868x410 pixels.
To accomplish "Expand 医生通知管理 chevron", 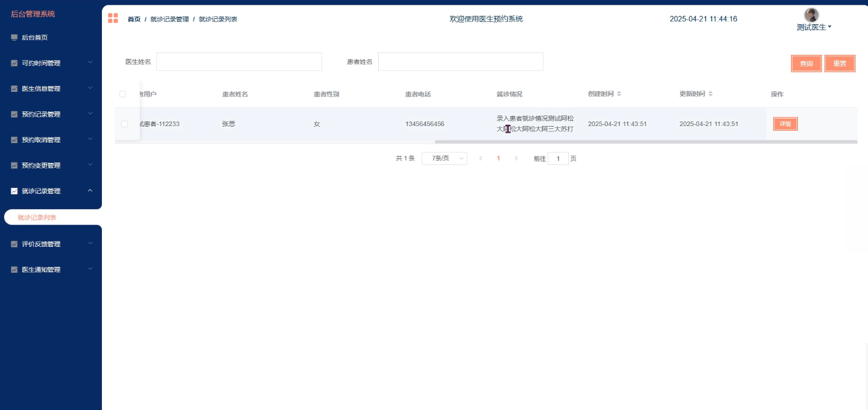I will pyautogui.click(x=90, y=269).
